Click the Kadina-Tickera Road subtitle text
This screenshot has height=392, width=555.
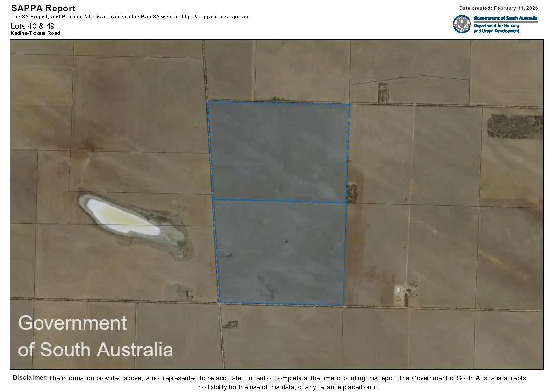pyautogui.click(x=35, y=33)
